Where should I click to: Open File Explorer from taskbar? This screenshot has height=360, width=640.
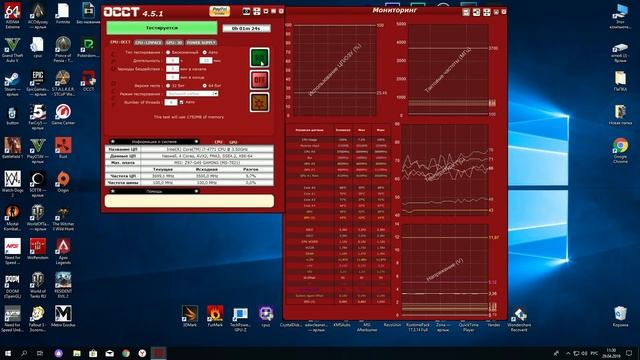click(77, 353)
